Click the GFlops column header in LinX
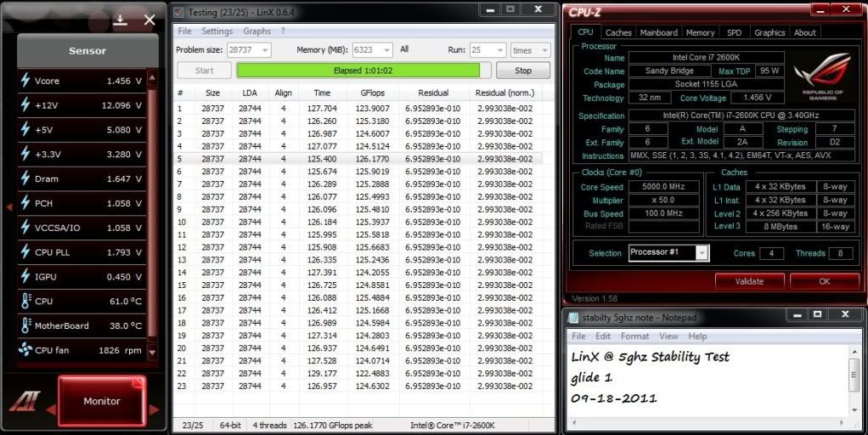 pyautogui.click(x=372, y=93)
